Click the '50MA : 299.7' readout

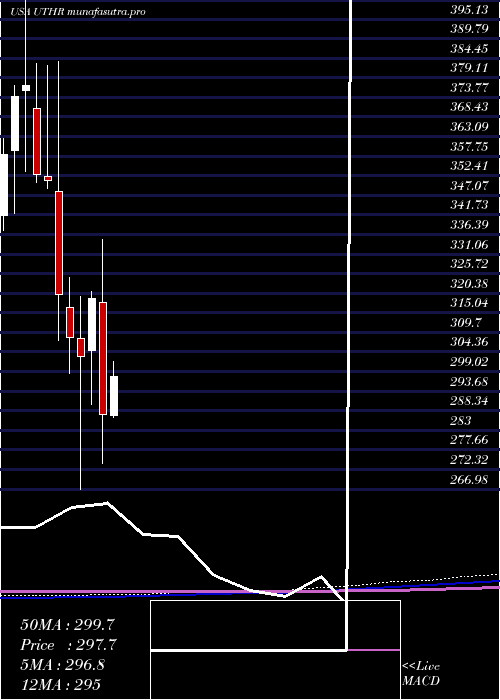click(69, 625)
